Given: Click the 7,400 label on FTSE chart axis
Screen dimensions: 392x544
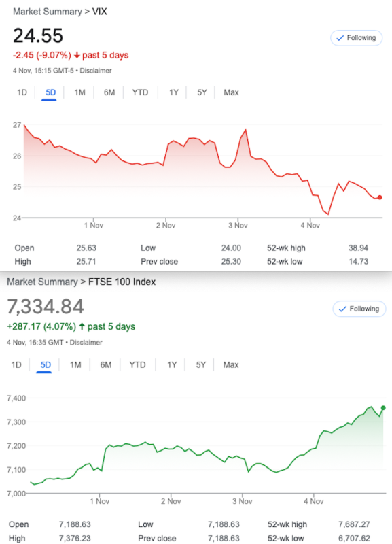Looking at the screenshot, I should [x=16, y=398].
